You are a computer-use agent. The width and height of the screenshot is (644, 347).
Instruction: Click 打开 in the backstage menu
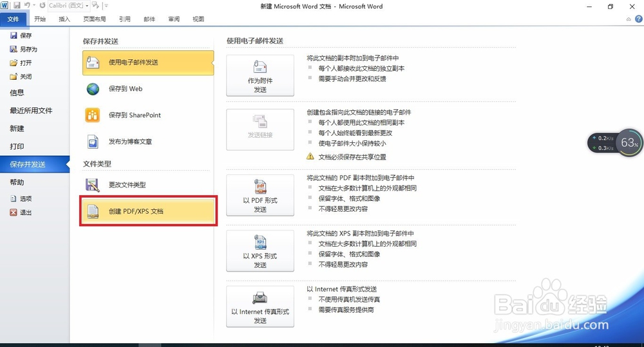[x=26, y=63]
